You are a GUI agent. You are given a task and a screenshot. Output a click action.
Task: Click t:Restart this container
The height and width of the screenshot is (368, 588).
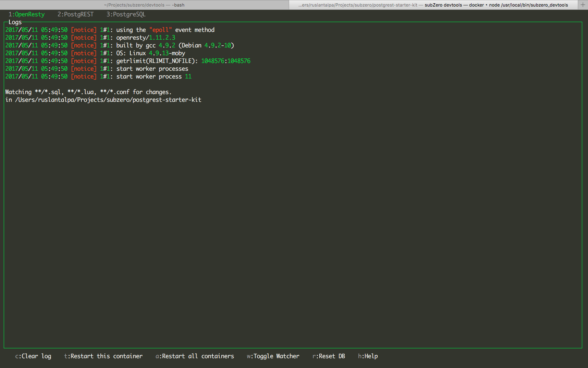pos(103,356)
